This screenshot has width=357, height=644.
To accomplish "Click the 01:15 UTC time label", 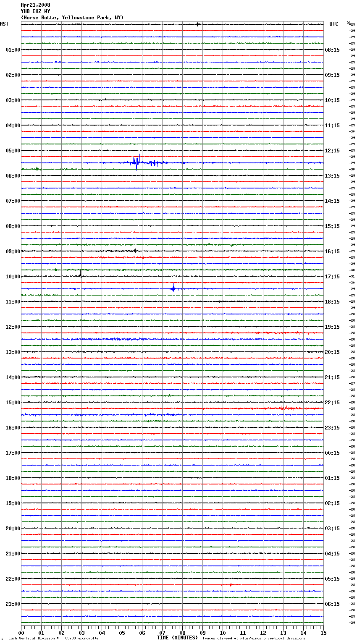I will [x=332, y=478].
